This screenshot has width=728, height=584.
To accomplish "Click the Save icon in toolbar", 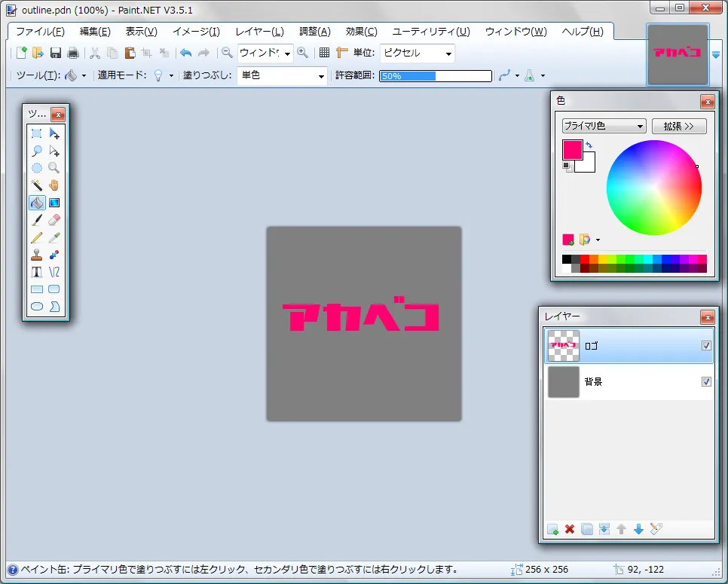I will click(x=56, y=53).
